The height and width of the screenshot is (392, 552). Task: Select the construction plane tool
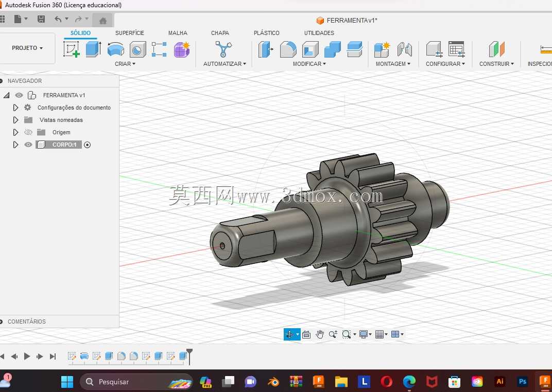pos(496,49)
